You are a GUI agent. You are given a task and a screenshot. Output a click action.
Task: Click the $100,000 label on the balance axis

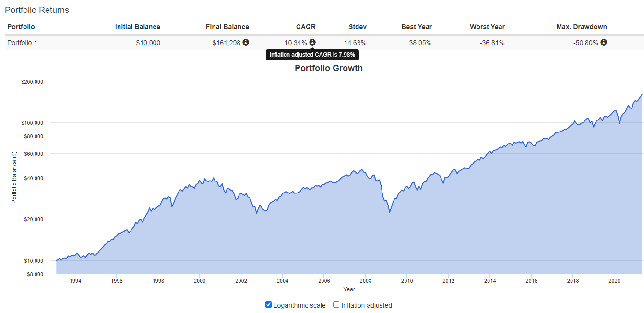pos(33,123)
